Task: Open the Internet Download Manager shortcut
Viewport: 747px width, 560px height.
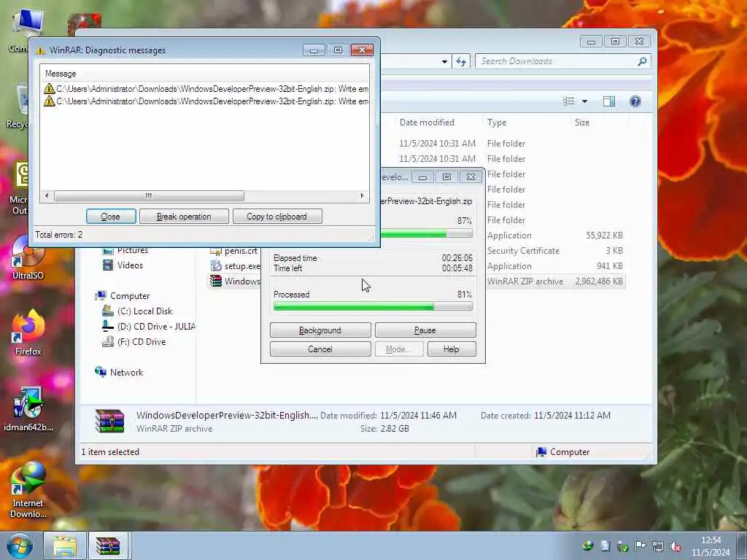Action: tap(28, 490)
